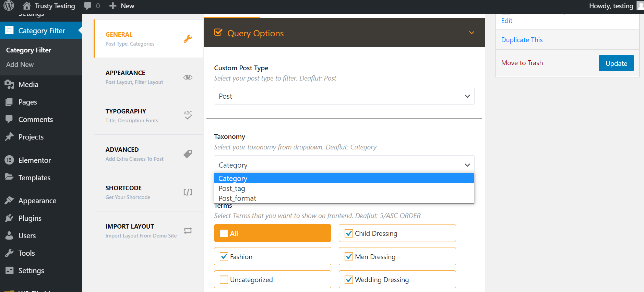
Task: Open the Custom Post Type dropdown
Action: click(344, 96)
